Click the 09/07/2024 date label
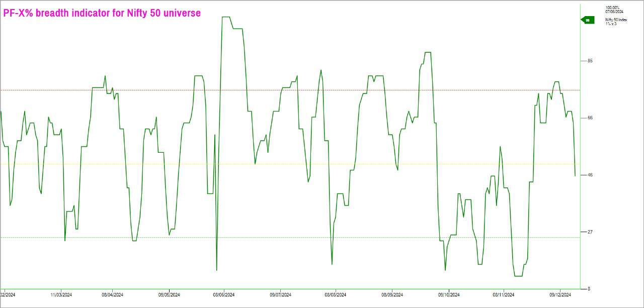Image resolution: width=644 pixels, height=308 pixels. pyautogui.click(x=280, y=295)
